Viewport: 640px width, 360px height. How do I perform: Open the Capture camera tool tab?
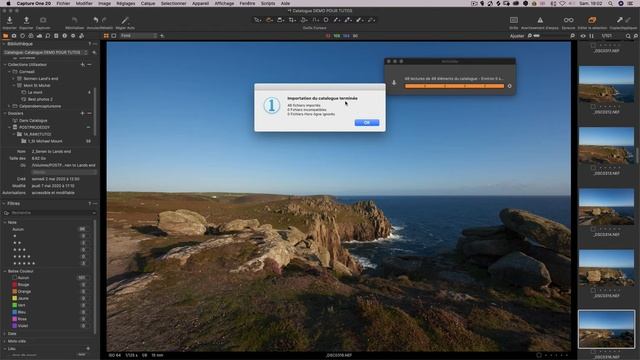[14, 36]
